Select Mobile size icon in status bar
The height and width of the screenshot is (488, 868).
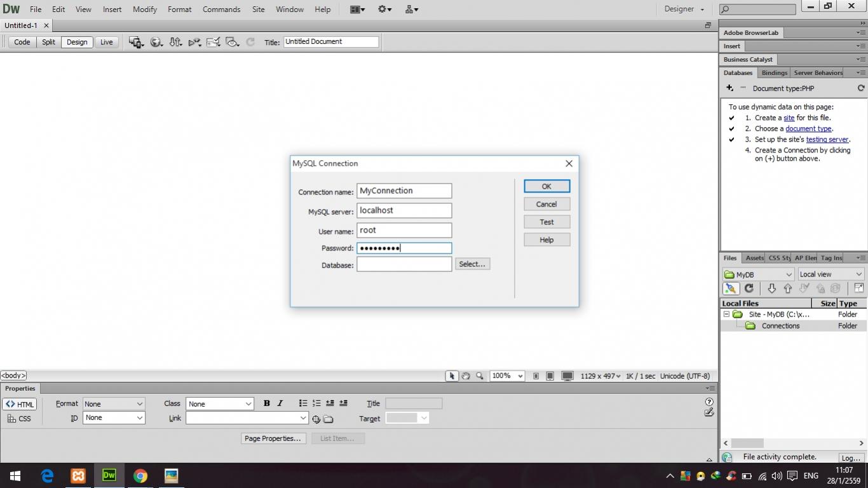[536, 376]
